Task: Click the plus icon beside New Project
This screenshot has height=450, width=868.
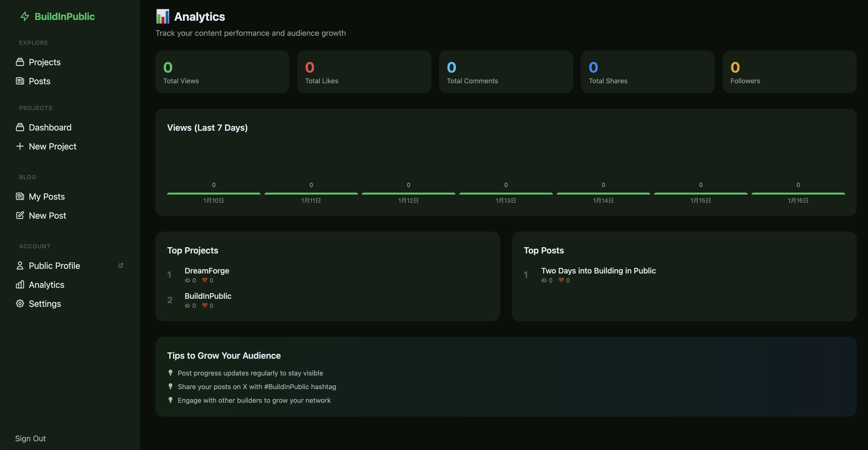Action: pyautogui.click(x=20, y=146)
